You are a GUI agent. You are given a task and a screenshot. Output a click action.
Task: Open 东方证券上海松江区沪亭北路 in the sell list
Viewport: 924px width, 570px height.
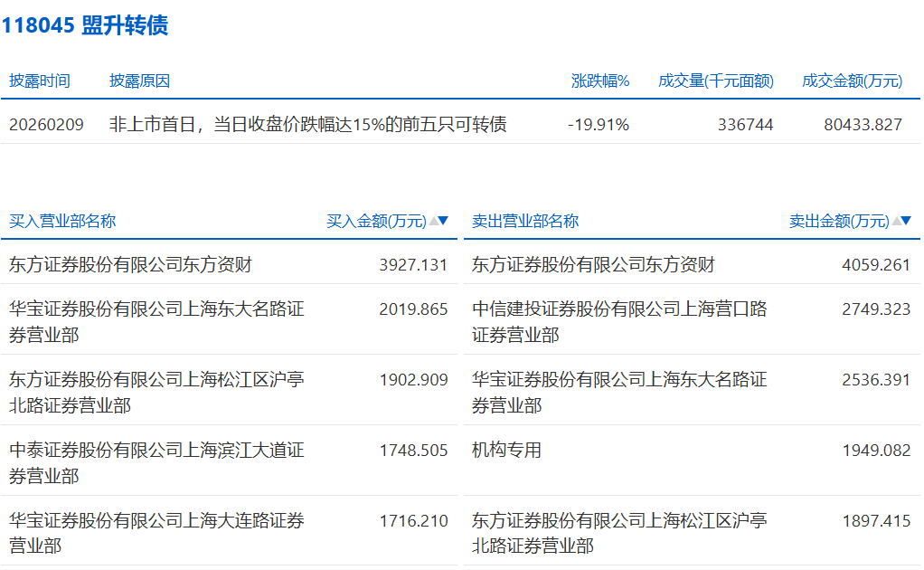click(x=619, y=533)
